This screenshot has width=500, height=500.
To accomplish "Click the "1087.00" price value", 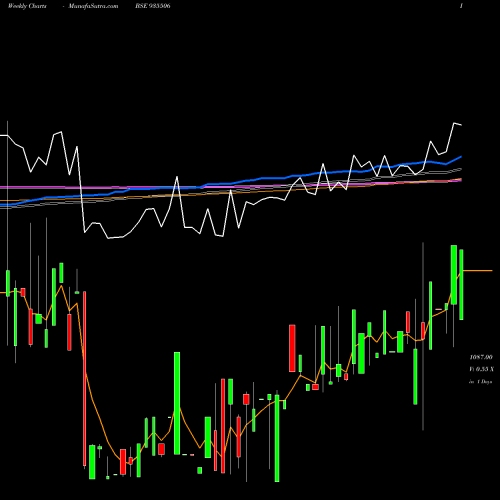I will coord(481,357).
